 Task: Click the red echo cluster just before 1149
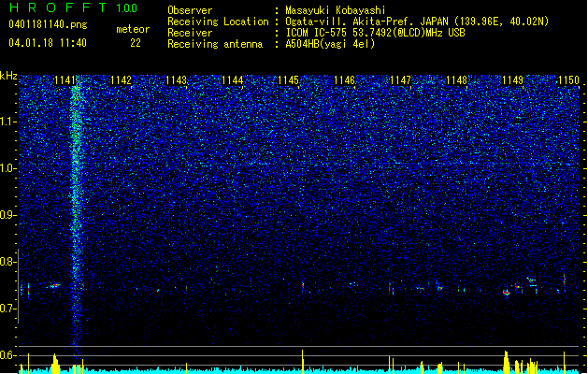point(507,293)
